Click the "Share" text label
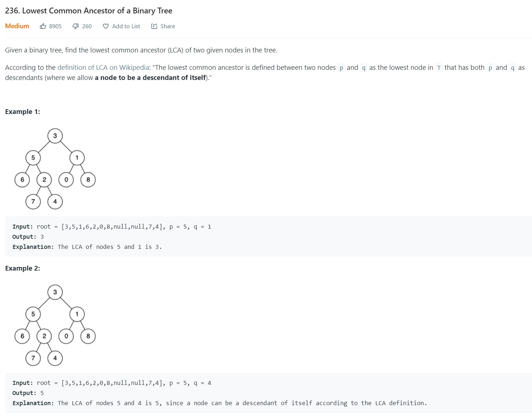The width and height of the screenshot is (532, 416). point(167,26)
